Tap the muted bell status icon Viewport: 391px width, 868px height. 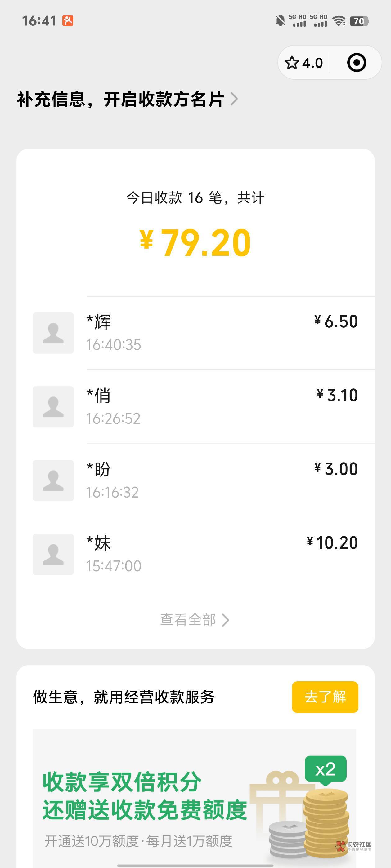(280, 21)
